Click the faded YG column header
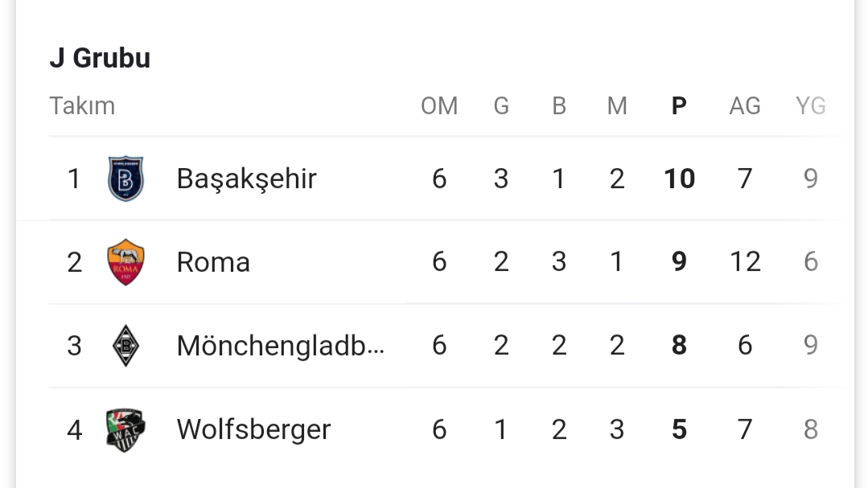 click(x=810, y=105)
